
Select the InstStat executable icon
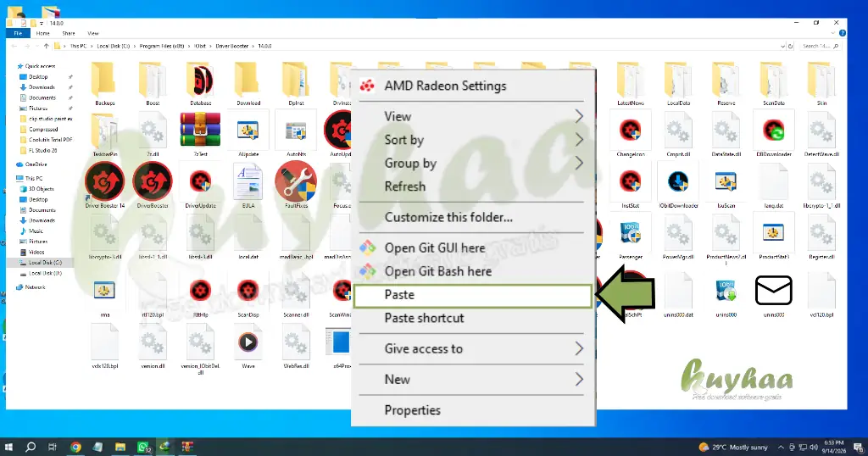click(630, 181)
